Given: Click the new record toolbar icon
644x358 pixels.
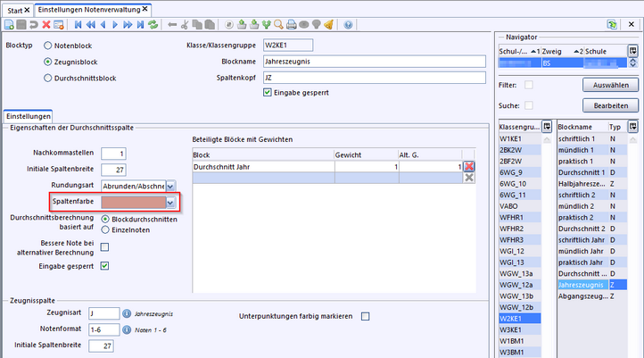Looking at the screenshot, I should pyautogui.click(x=9, y=25).
